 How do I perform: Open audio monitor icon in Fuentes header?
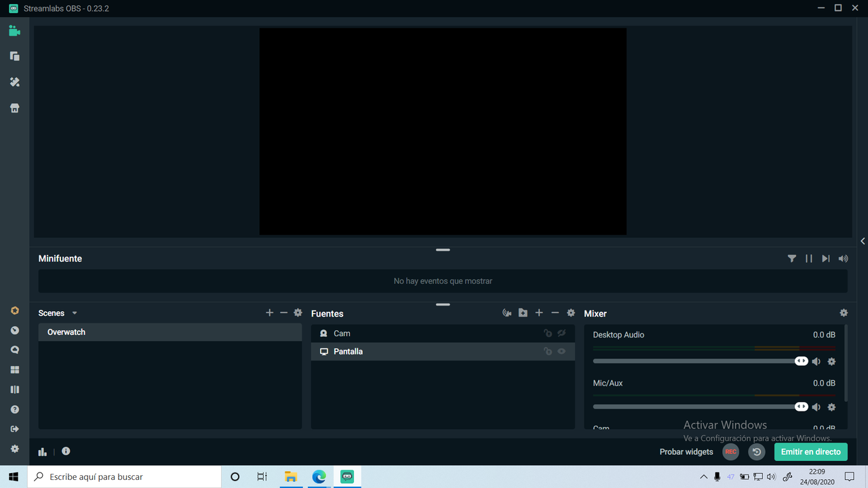point(507,313)
